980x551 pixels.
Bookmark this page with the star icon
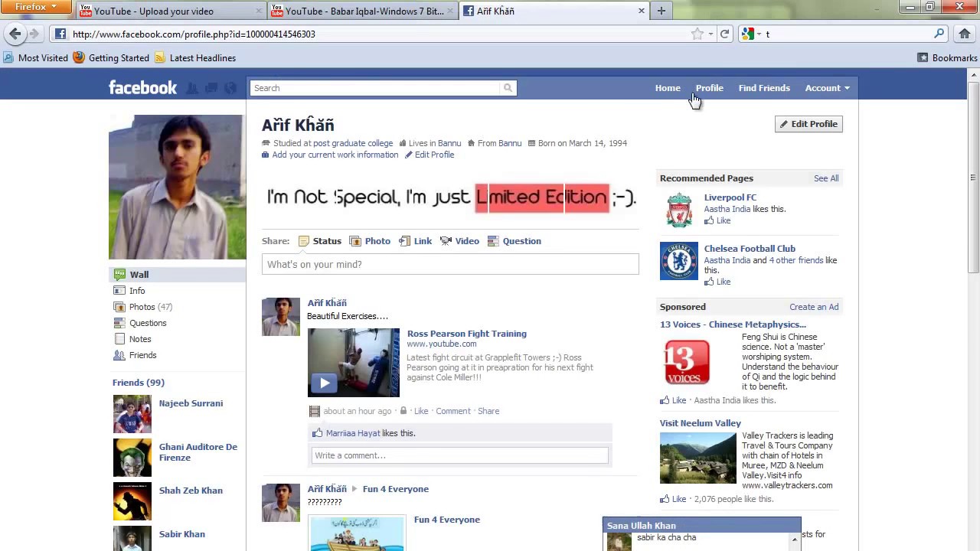pos(697,34)
